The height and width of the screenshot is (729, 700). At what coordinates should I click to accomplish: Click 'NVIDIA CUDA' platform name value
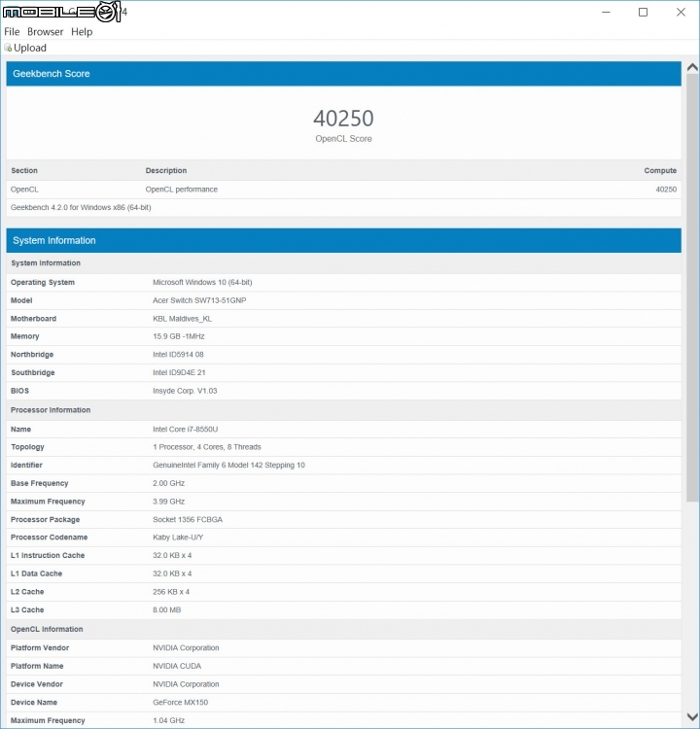pyautogui.click(x=177, y=666)
